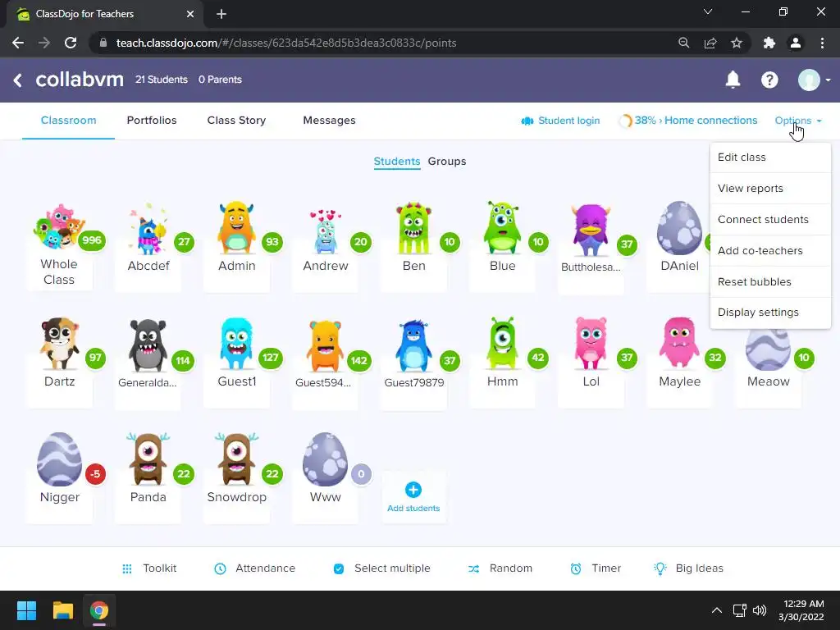This screenshot has height=630, width=840.
Task: Switch to the Groups view
Action: point(447,162)
